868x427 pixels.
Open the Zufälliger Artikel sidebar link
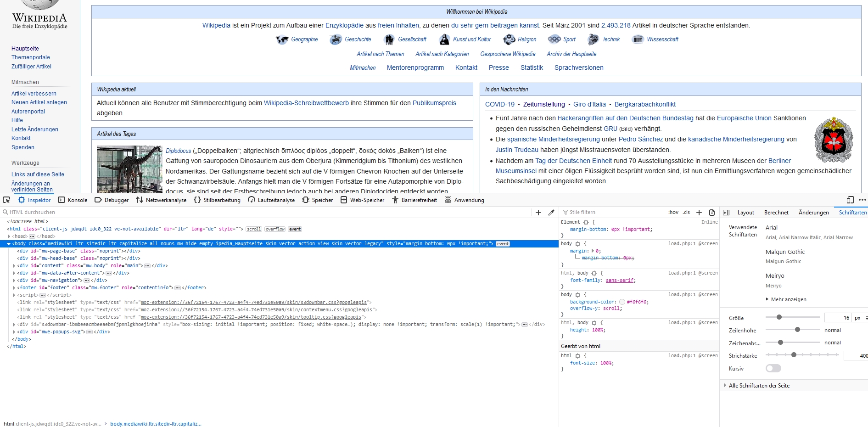coord(31,67)
